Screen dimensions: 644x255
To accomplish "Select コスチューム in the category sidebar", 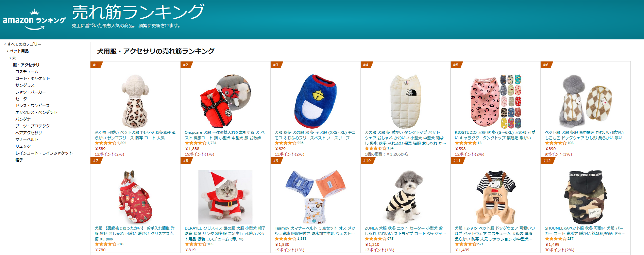I will click(x=27, y=72).
